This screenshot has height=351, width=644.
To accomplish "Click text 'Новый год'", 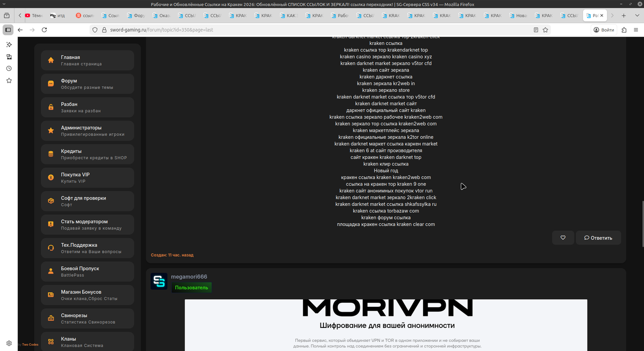I will pos(386,170).
